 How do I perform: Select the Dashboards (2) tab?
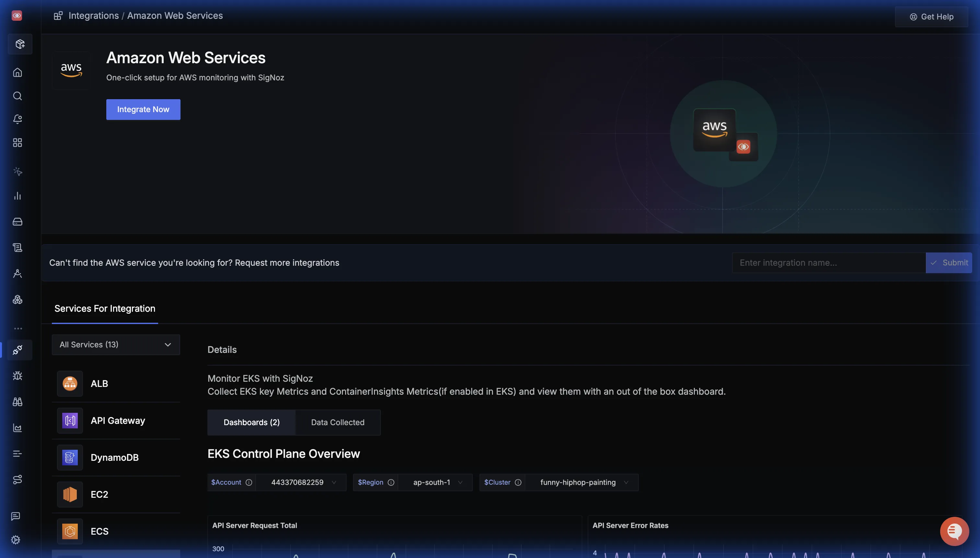coord(251,422)
